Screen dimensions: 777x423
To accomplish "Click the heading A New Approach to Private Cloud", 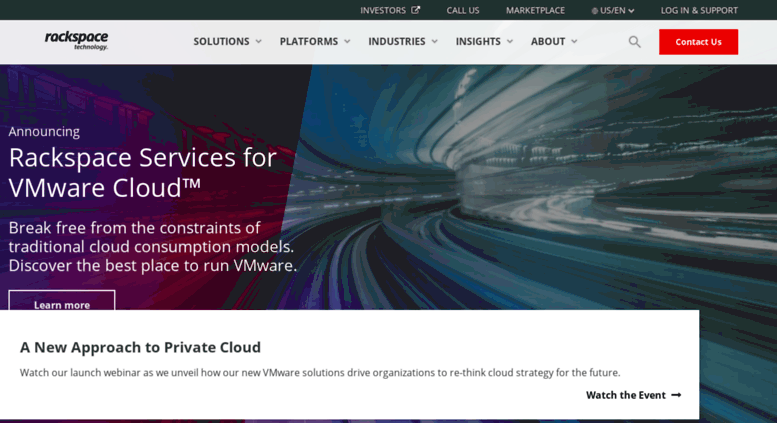I will [x=140, y=347].
